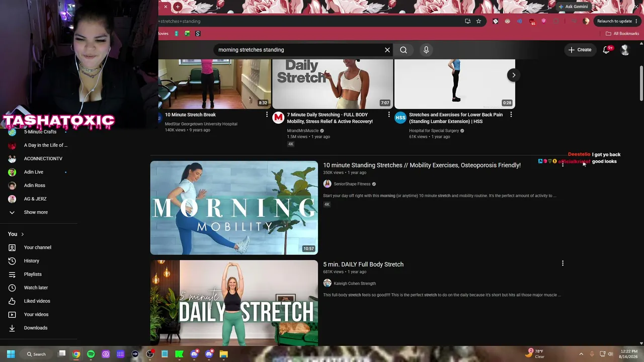Open the '7 Minute Daily Stretching' video thumbnail

[333, 83]
